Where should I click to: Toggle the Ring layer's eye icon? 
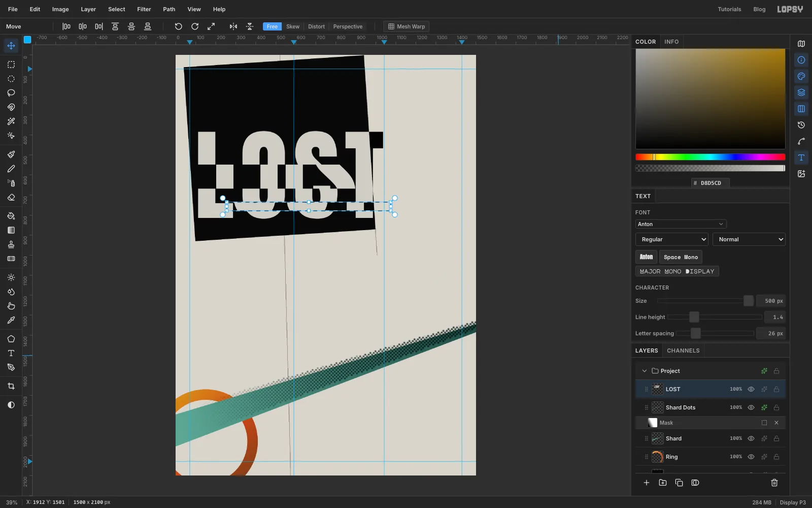pyautogui.click(x=751, y=457)
